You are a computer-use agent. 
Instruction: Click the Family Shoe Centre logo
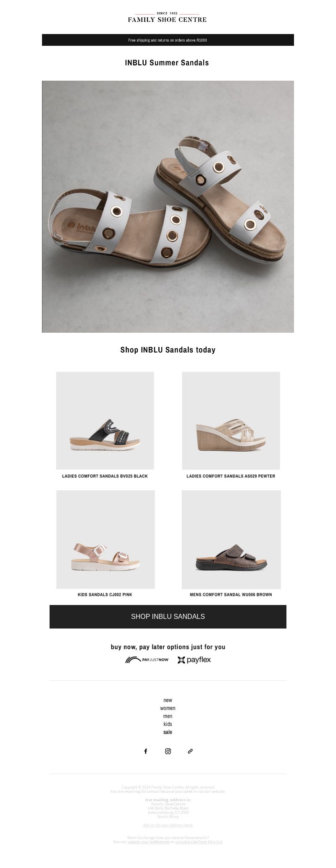pos(167,17)
